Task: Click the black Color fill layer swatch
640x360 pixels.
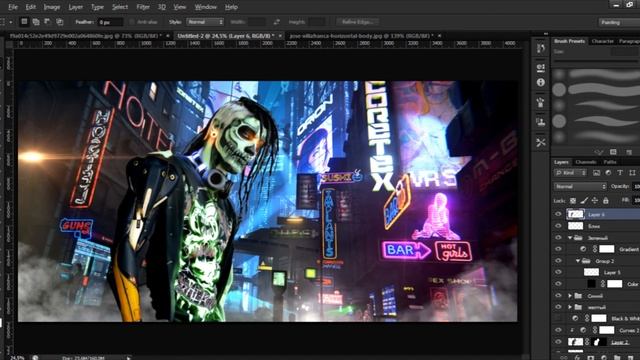Action: 591,284
